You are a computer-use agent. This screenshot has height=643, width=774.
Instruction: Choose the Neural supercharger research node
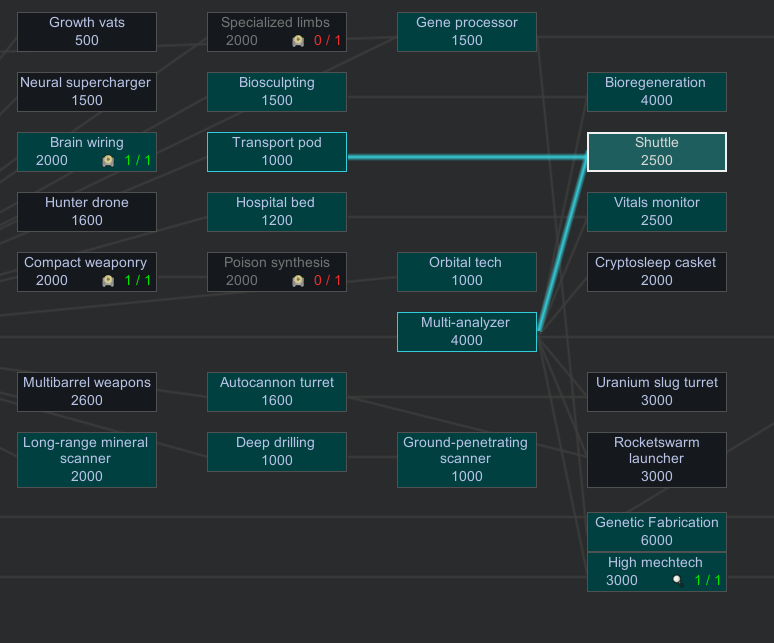point(87,92)
